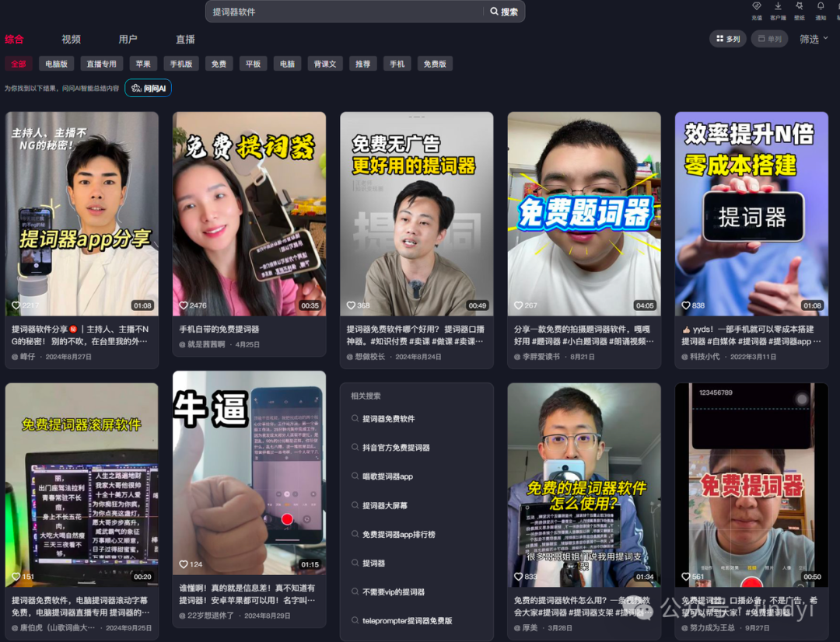
Task: Select the 手机版 filter chip
Action: (181, 64)
